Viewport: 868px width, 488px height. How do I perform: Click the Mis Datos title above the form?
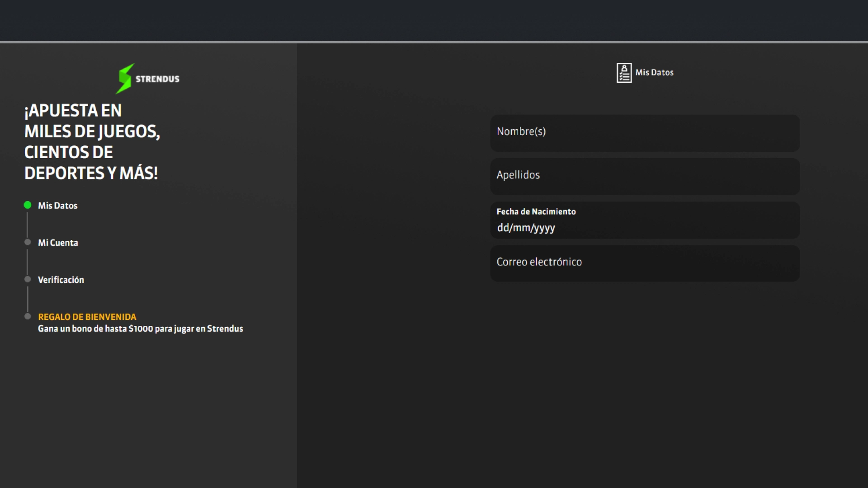(x=654, y=72)
